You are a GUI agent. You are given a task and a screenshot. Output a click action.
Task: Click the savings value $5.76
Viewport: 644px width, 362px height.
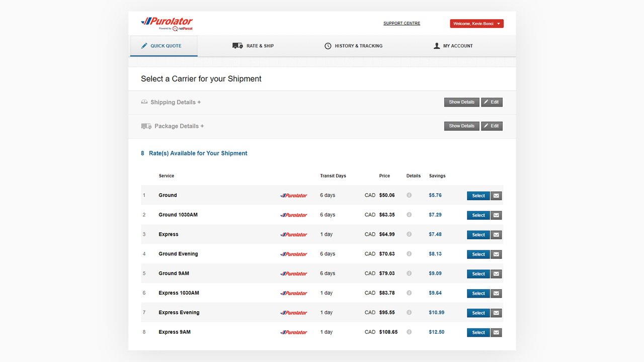coord(435,195)
